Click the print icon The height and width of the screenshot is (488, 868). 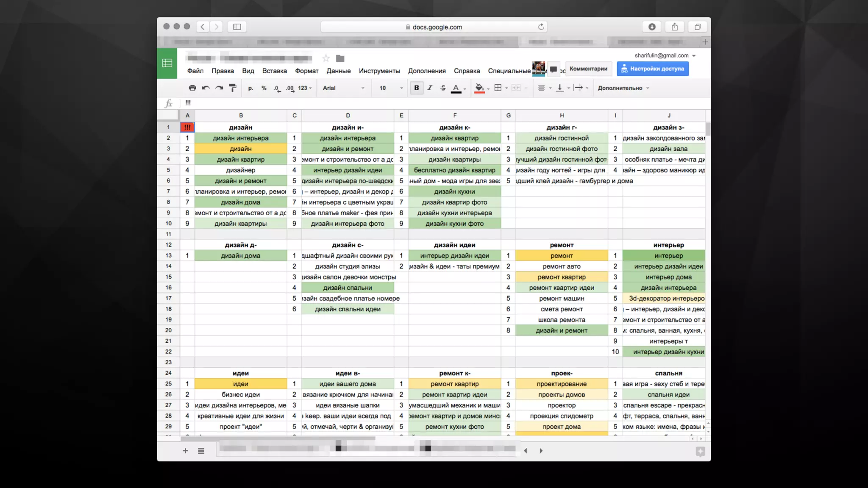(192, 88)
